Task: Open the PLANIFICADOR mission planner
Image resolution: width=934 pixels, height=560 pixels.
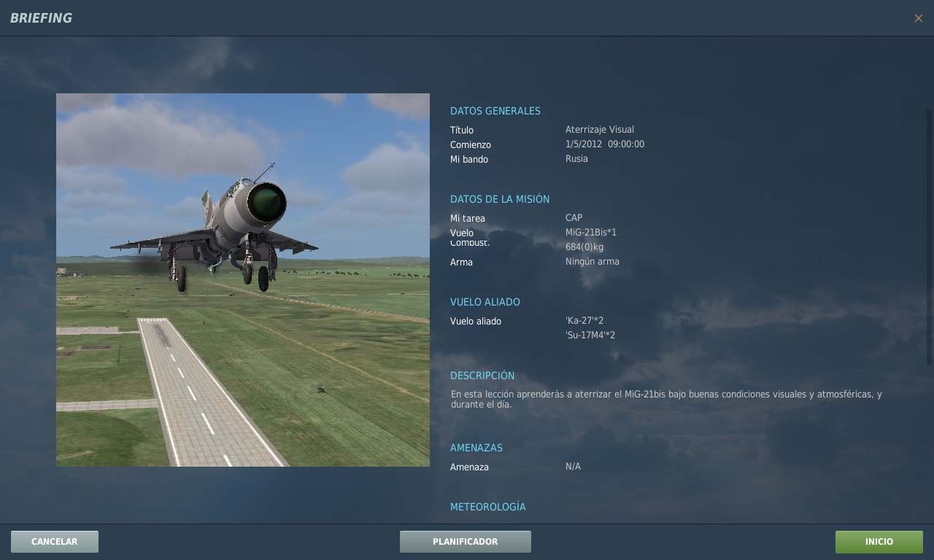Action: pos(465,542)
